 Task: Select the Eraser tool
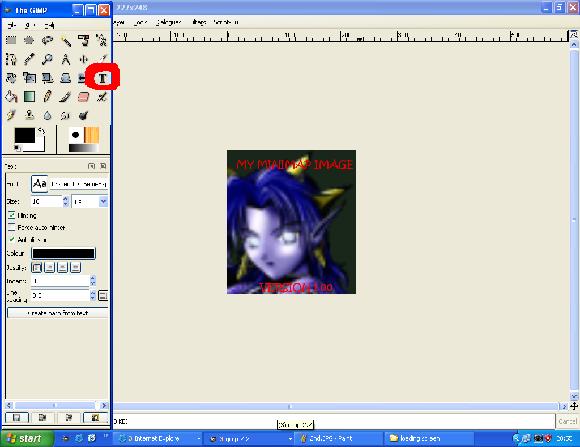tap(84, 97)
